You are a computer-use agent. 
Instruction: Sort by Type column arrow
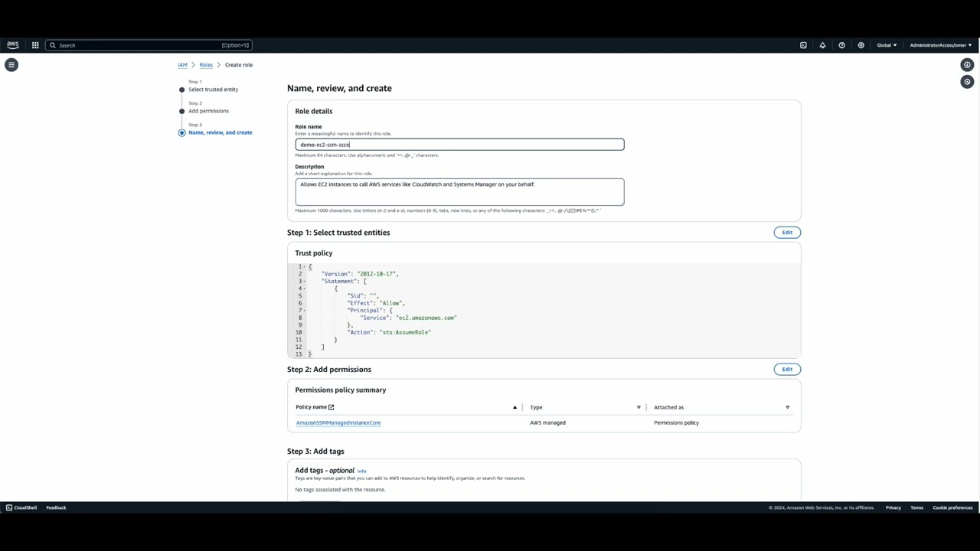tap(639, 407)
